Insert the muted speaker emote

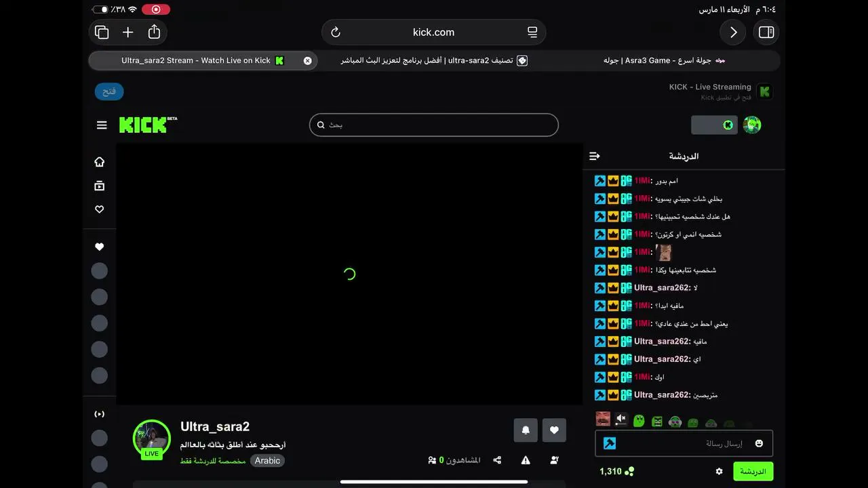(620, 421)
